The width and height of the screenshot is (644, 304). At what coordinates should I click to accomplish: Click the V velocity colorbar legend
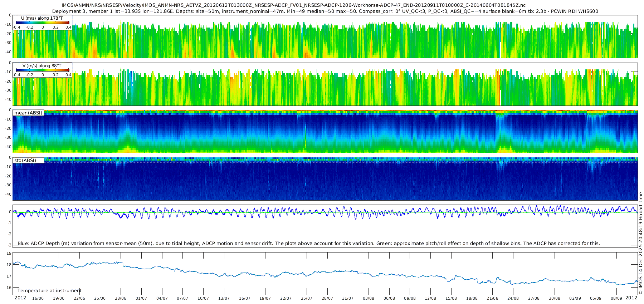coord(42,70)
